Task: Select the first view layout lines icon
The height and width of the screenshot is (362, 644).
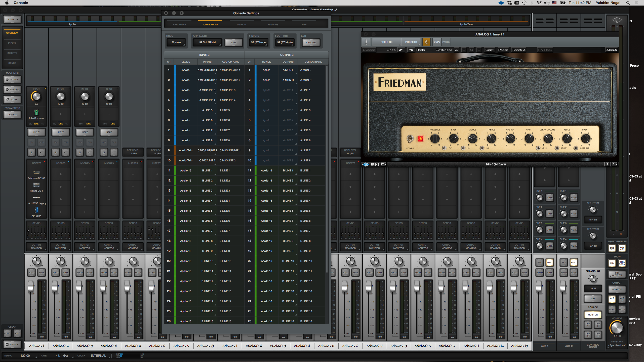Action: 539,20
